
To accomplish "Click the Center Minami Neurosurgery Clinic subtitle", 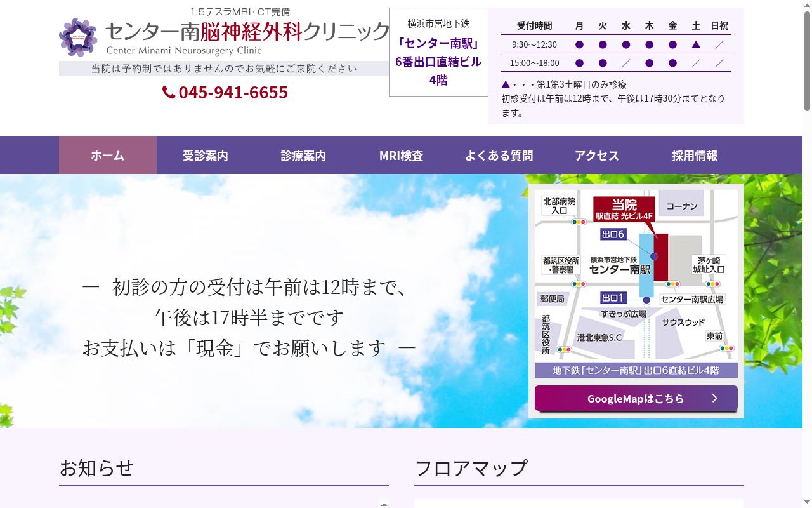I will tap(184, 51).
